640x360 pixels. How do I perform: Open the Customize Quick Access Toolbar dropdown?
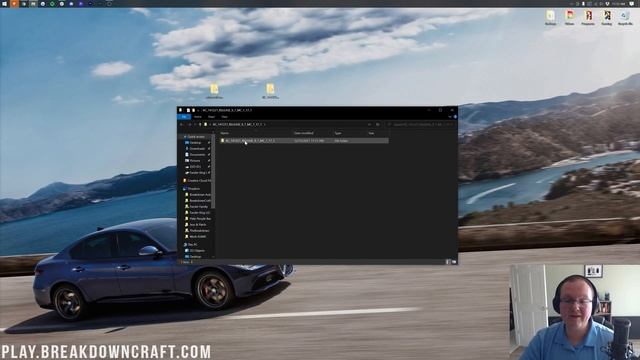coord(198,110)
